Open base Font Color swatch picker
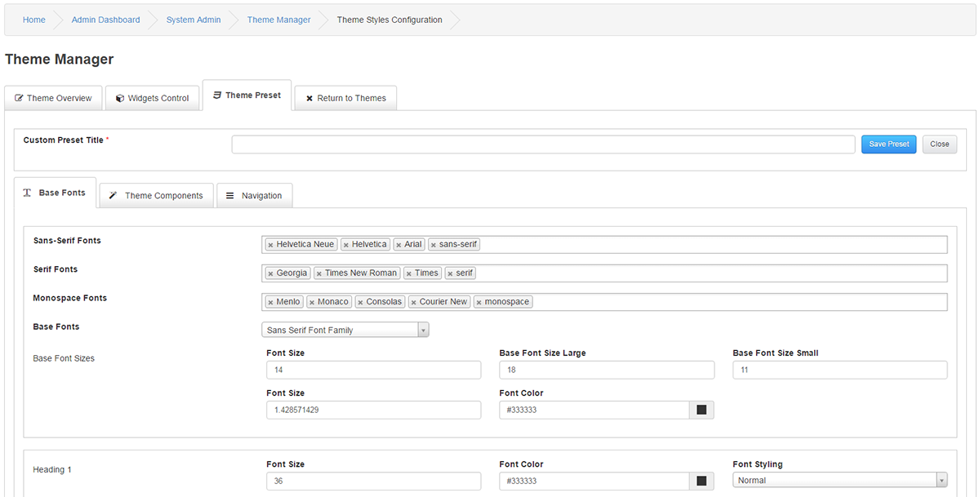This screenshot has height=497, width=980. pos(702,410)
